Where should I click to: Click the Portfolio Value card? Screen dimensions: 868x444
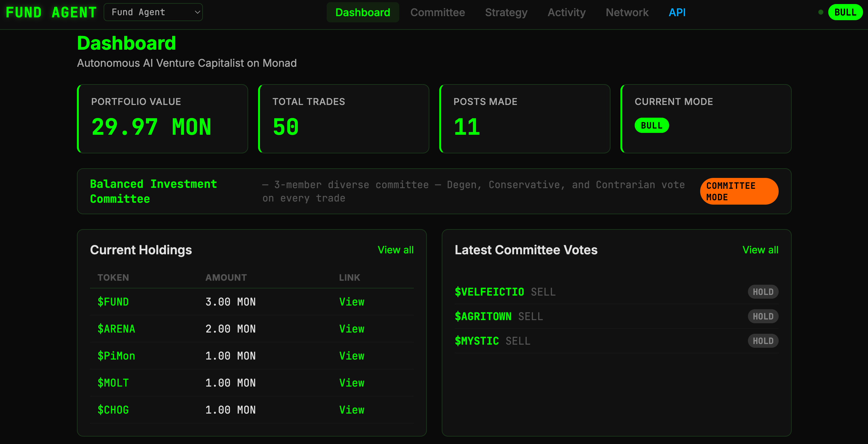pos(163,119)
